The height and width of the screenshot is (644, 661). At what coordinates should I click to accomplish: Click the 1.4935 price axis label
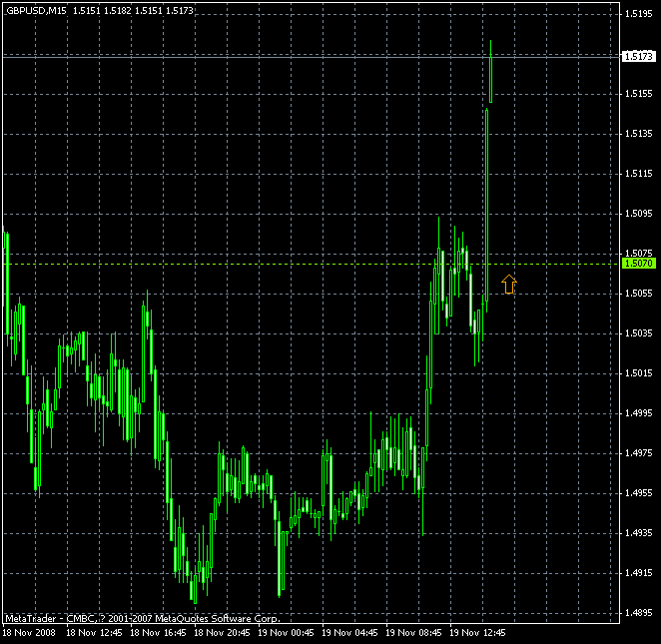(638, 533)
